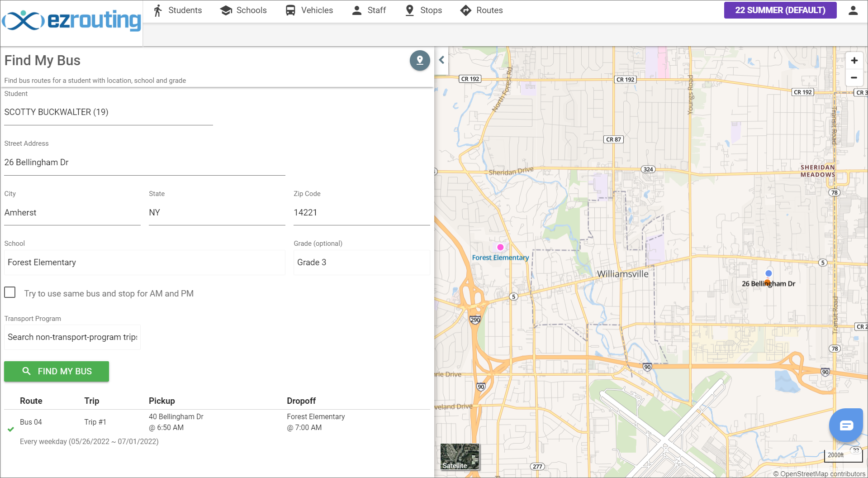Expand the Transport Program dropdown
The width and height of the screenshot is (868, 478).
tap(72, 337)
